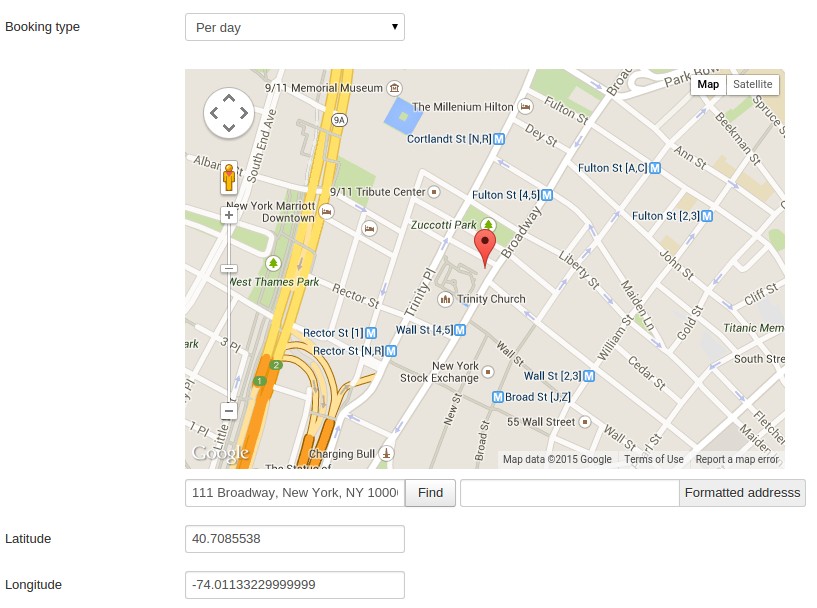
Task: Click the zoom out minus button
Action: (229, 411)
